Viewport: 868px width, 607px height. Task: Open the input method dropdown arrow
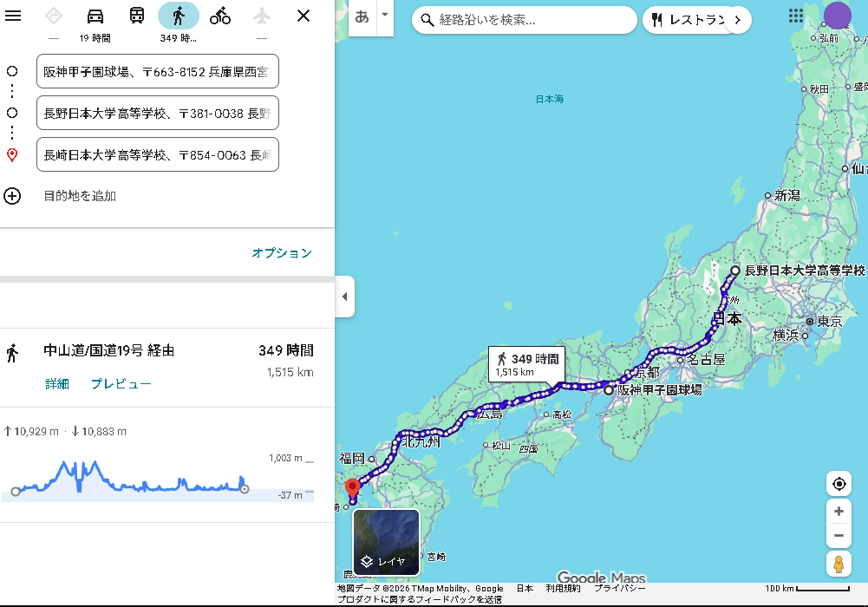point(384,16)
